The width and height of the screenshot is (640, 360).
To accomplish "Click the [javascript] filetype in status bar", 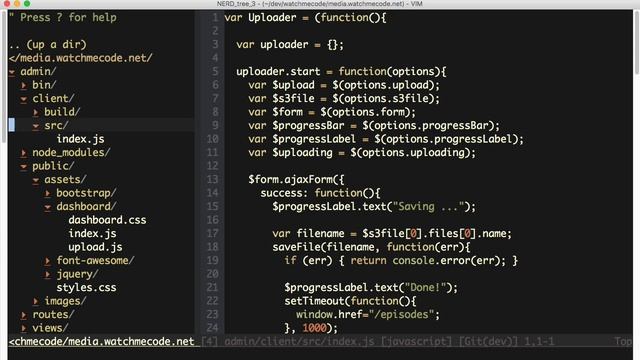I will click(416, 341).
